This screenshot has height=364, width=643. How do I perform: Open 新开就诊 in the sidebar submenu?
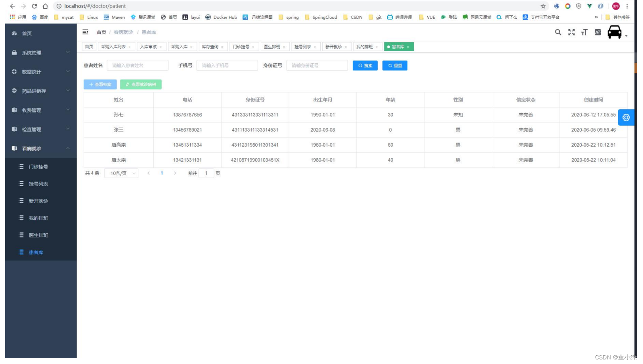[x=41, y=201]
